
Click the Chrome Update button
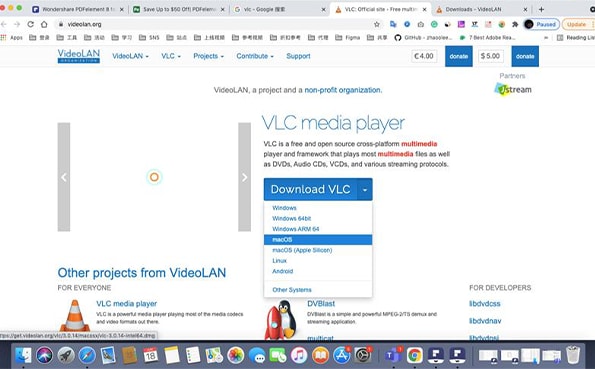[x=577, y=24]
